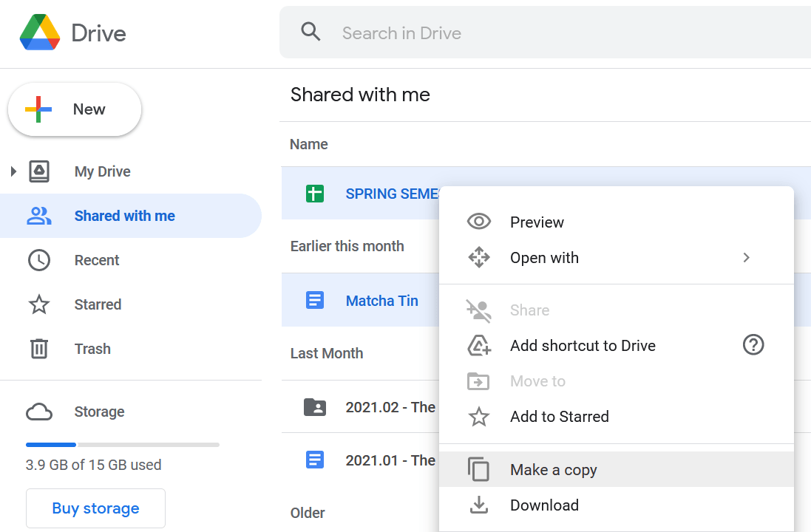The width and height of the screenshot is (811, 532).
Task: Click the 2021.01 document icon
Action: pyautogui.click(x=315, y=460)
